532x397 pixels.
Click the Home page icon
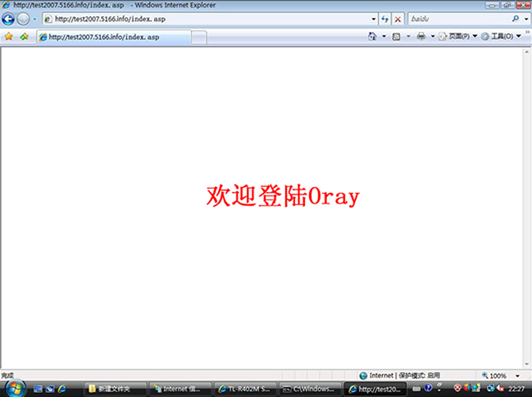click(x=372, y=36)
